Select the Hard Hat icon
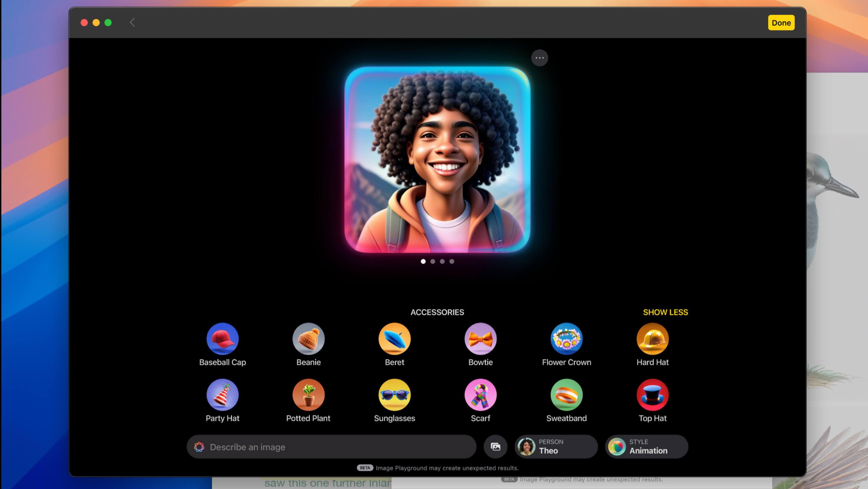 tap(652, 339)
